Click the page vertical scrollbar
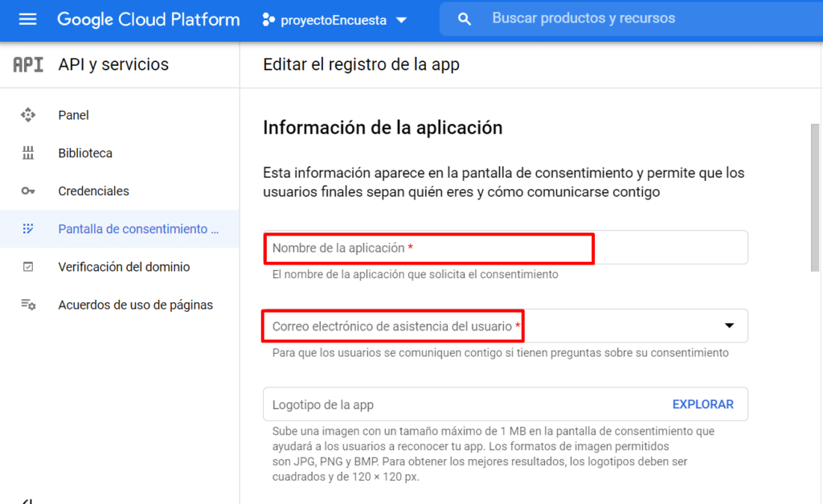 pos(815,198)
